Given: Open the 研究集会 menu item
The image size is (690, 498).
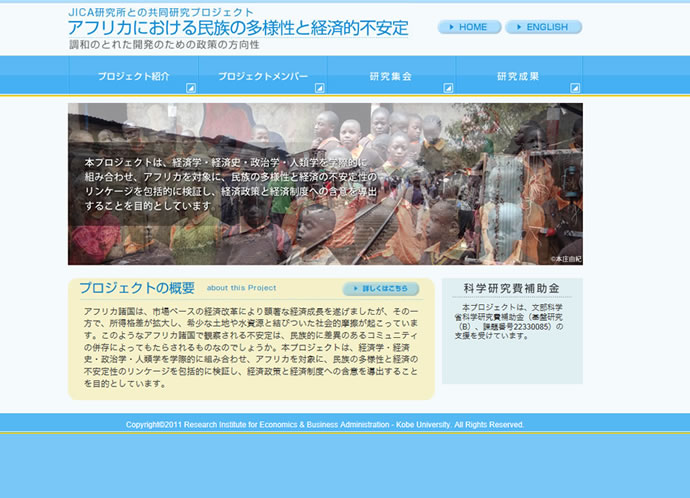Looking at the screenshot, I should coord(391,76).
